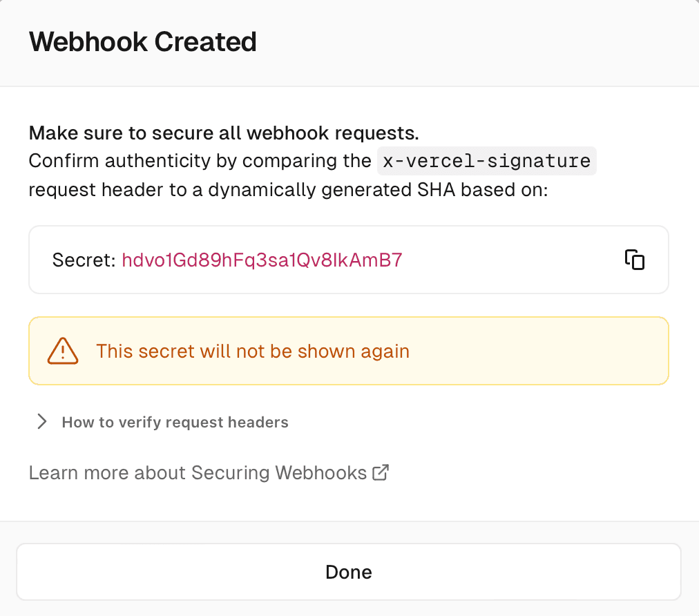This screenshot has width=699, height=616.
Task: Click the Webhook Created dialog title
Action: pos(142,41)
